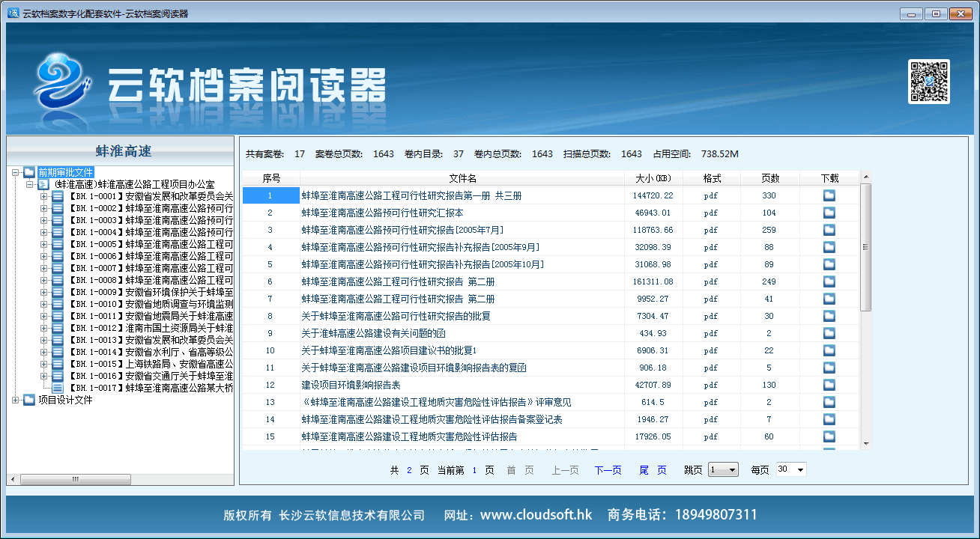Click the 大小(KB) column header

coord(653,178)
